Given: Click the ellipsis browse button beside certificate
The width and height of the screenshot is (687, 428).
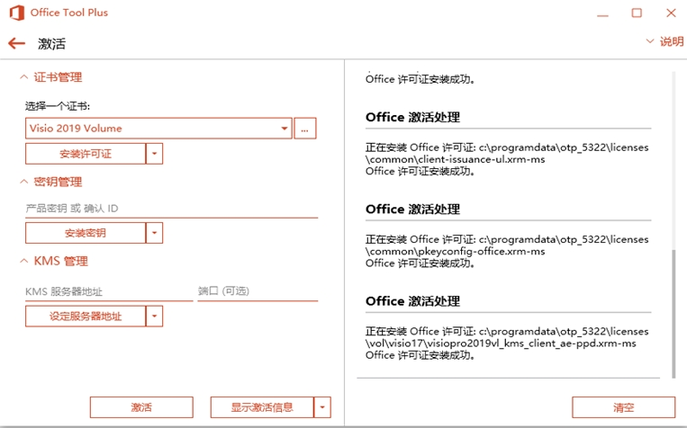Looking at the screenshot, I should [x=305, y=128].
